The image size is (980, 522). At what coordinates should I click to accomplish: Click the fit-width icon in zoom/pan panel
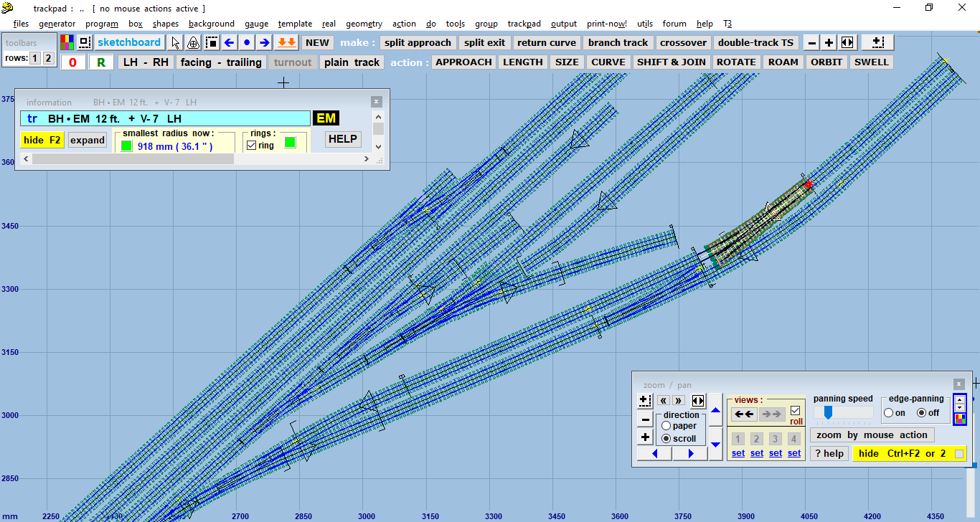pos(697,400)
